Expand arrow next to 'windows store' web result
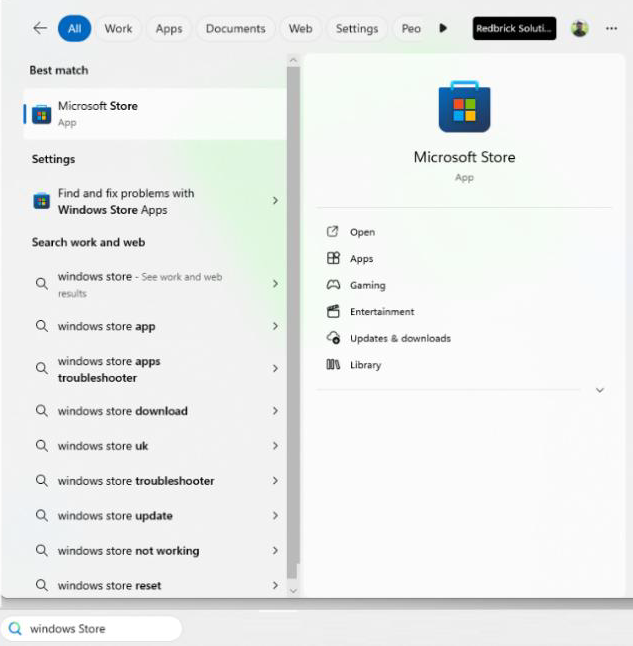The width and height of the screenshot is (633, 646). [275, 283]
